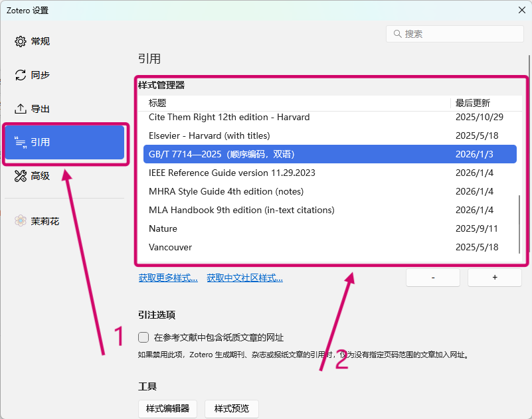Screen dimensions: 532x419
Task: Open the 茉莉花 plugin settings pane
Action: 64,221
